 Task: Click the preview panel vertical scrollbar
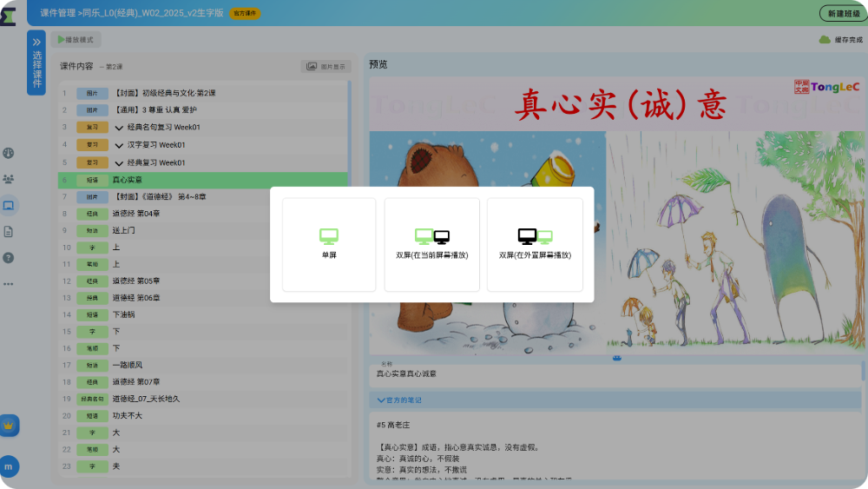tap(863, 371)
